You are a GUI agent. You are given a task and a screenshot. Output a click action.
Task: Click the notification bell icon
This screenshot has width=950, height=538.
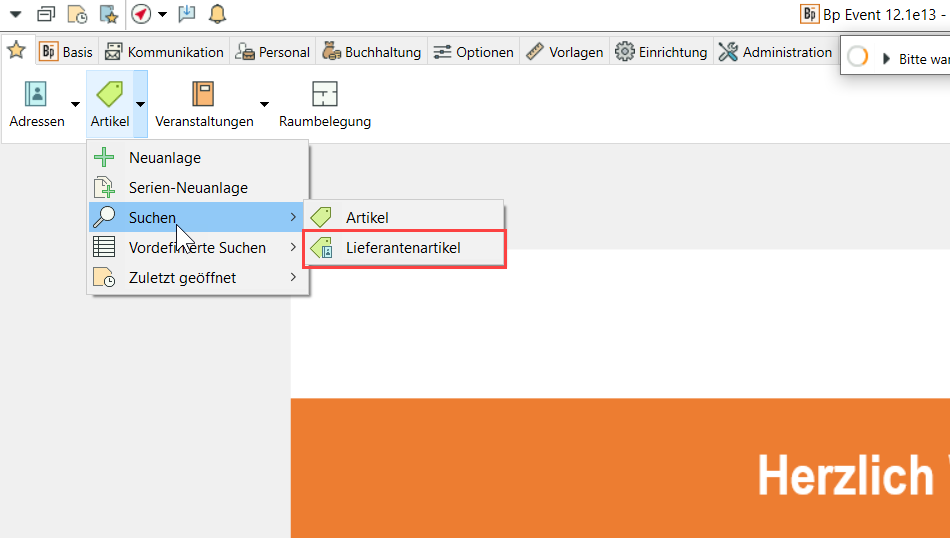pyautogui.click(x=217, y=14)
